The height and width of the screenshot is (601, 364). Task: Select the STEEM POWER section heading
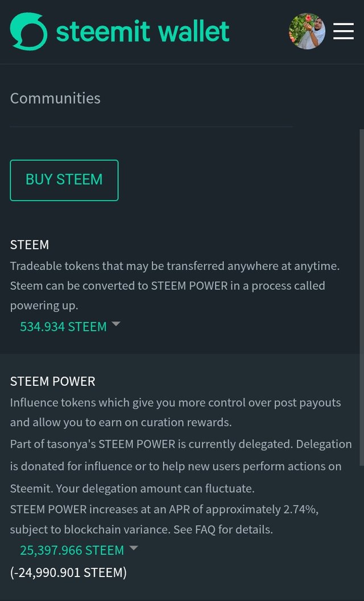tap(52, 381)
